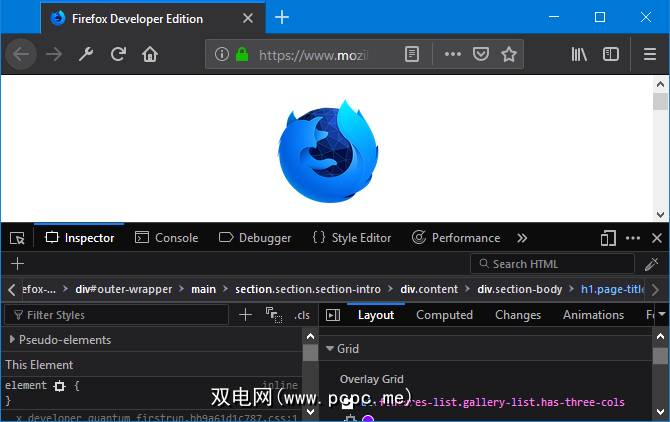Toggle responsive design mode icon
The image size is (670, 422).
point(607,238)
